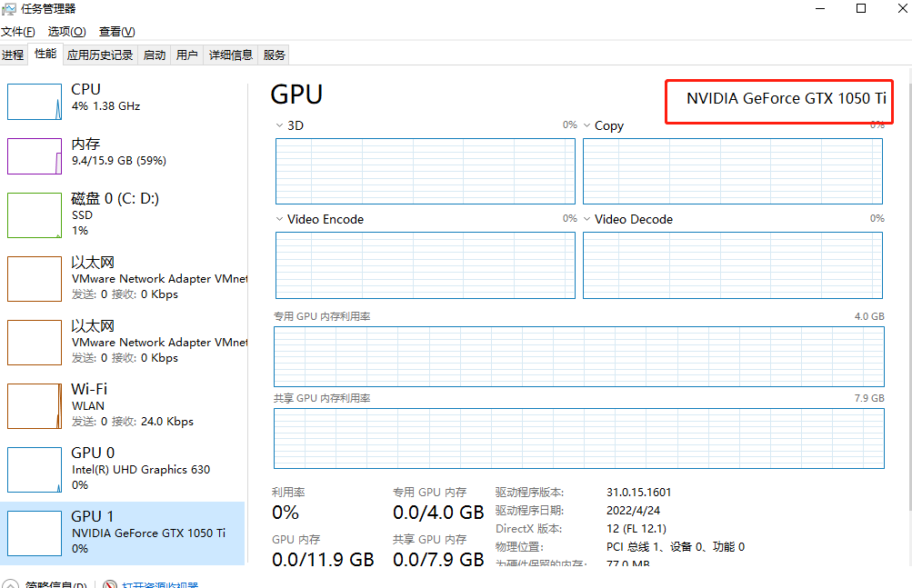Open the 启动 tab
The width and height of the screenshot is (912, 588).
point(155,55)
